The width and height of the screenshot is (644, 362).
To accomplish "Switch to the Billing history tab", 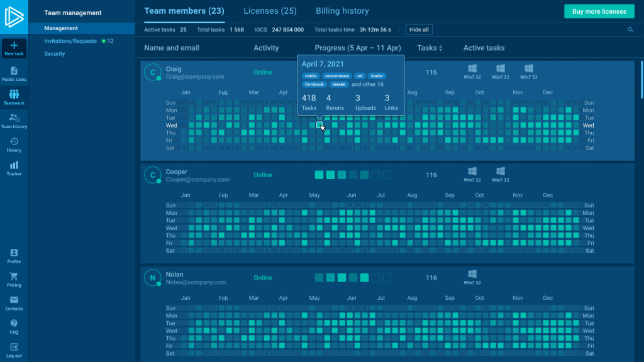I will 342,11.
